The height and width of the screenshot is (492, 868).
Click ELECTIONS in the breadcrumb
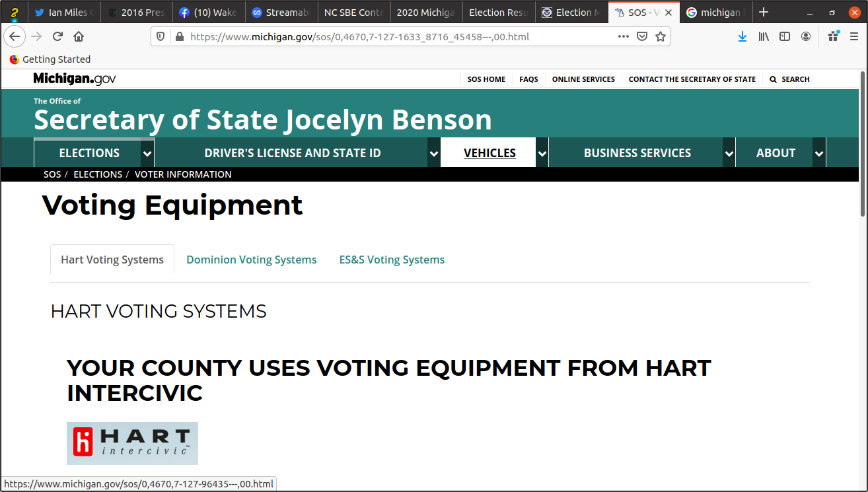(98, 174)
